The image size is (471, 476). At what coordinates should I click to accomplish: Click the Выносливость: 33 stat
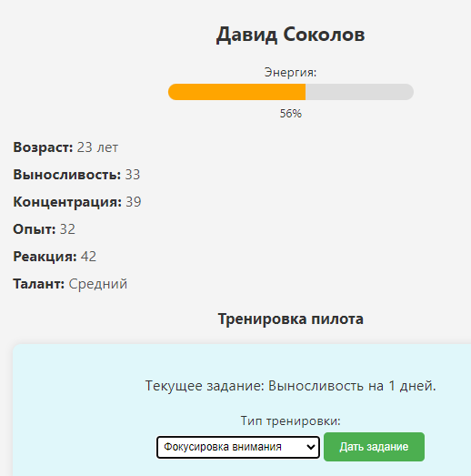tap(76, 175)
